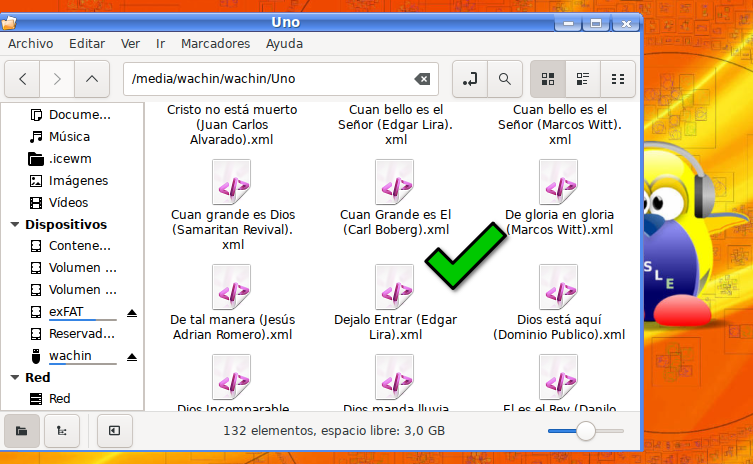The width and height of the screenshot is (753, 464).
Task: Collapse the Red section
Action: (x=15, y=378)
